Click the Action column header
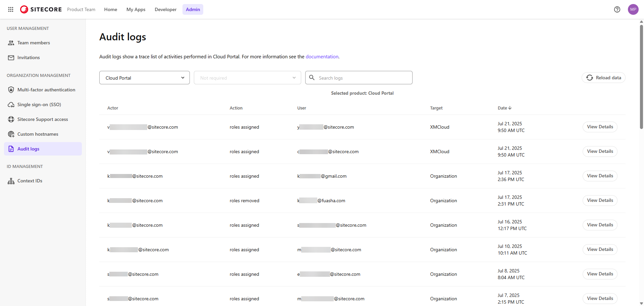This screenshot has width=644, height=306. (236, 108)
